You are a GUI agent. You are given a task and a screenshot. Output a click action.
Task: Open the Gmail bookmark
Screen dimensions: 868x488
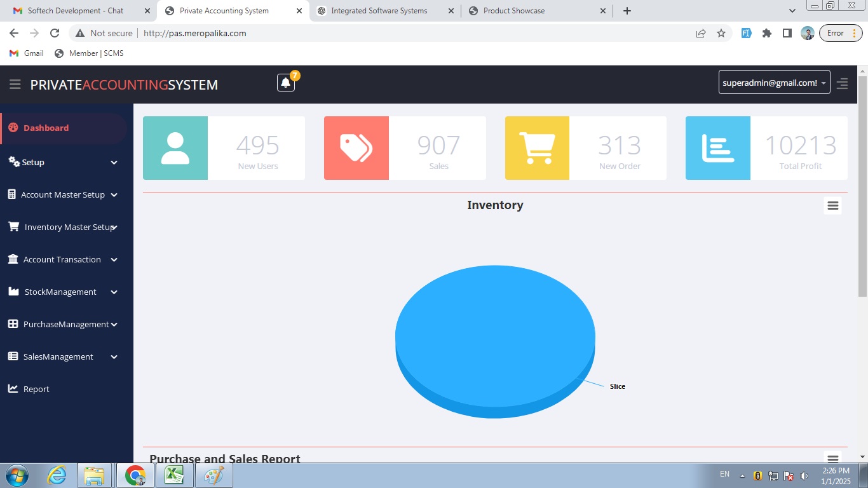[x=27, y=53]
